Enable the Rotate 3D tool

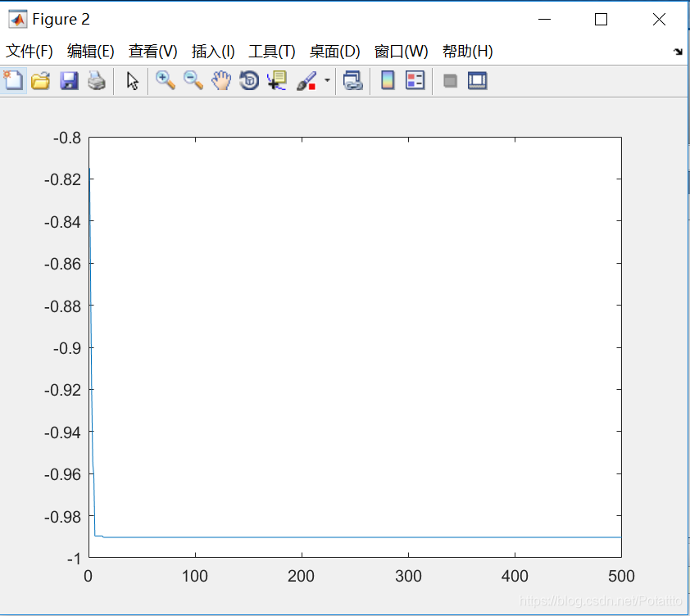pos(249,81)
